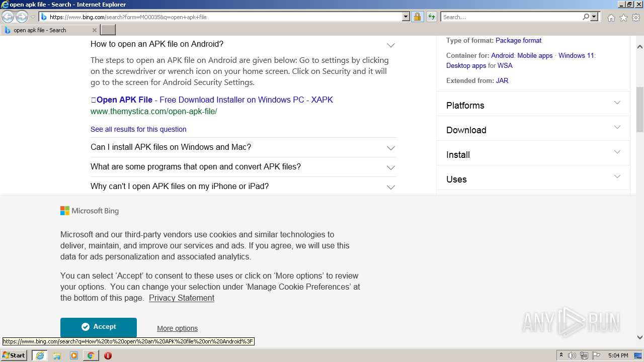Open Chrome icon on taskbar
This screenshot has height=362, width=644.
tap(91, 355)
